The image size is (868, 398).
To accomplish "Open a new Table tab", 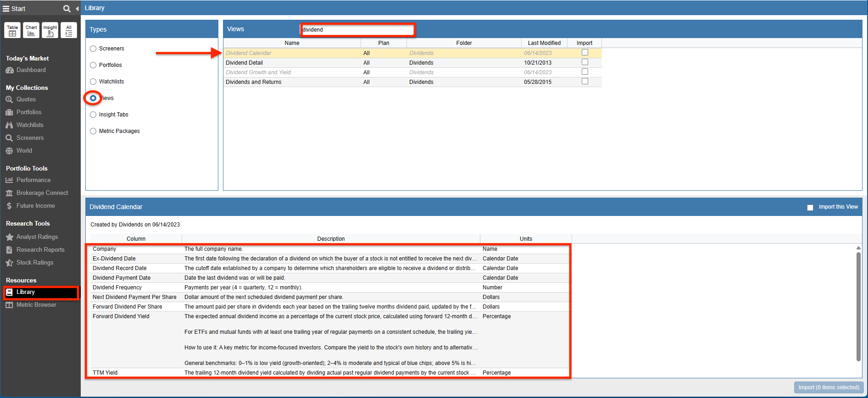I will [12, 30].
